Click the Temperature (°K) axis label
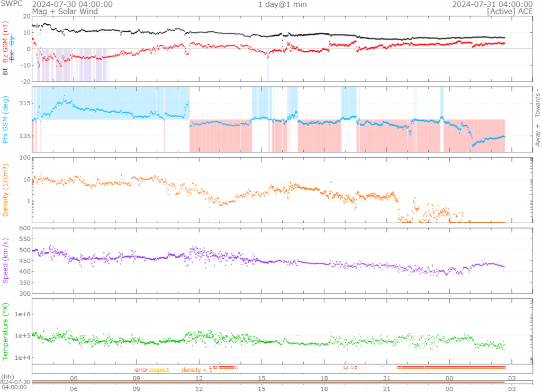The width and height of the screenshot is (542, 392). [6, 331]
